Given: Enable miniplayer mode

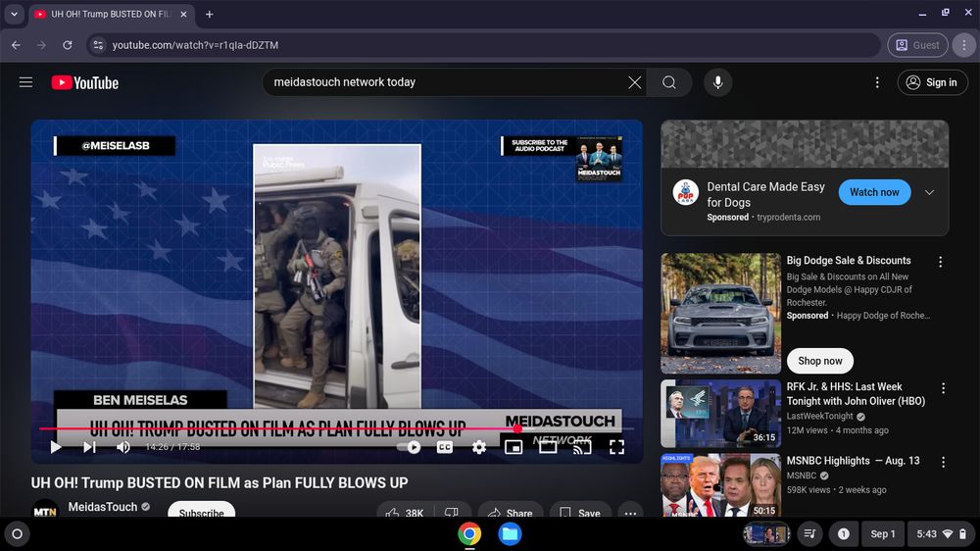Looking at the screenshot, I should (514, 446).
